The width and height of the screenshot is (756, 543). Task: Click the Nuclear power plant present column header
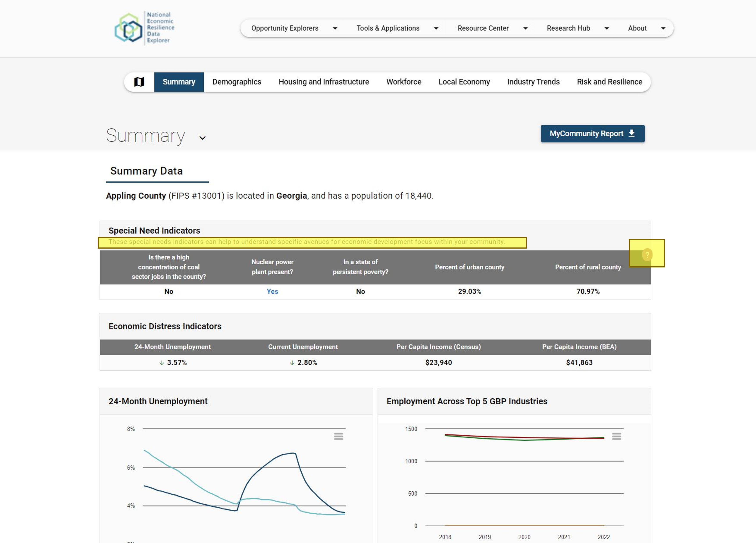(272, 267)
